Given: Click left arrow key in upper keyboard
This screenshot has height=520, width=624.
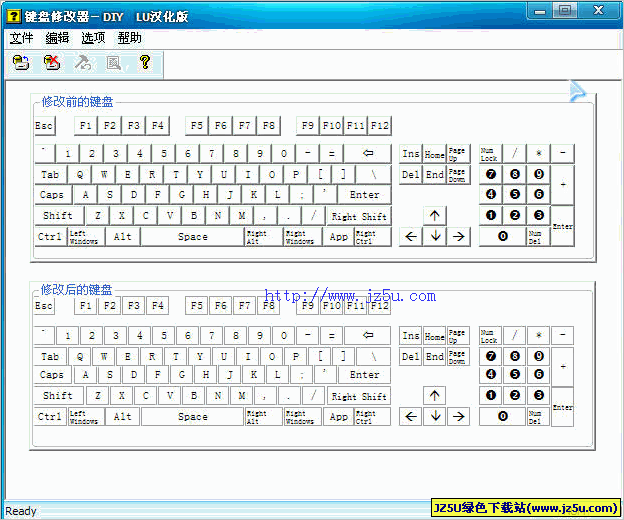Looking at the screenshot, I should point(411,237).
